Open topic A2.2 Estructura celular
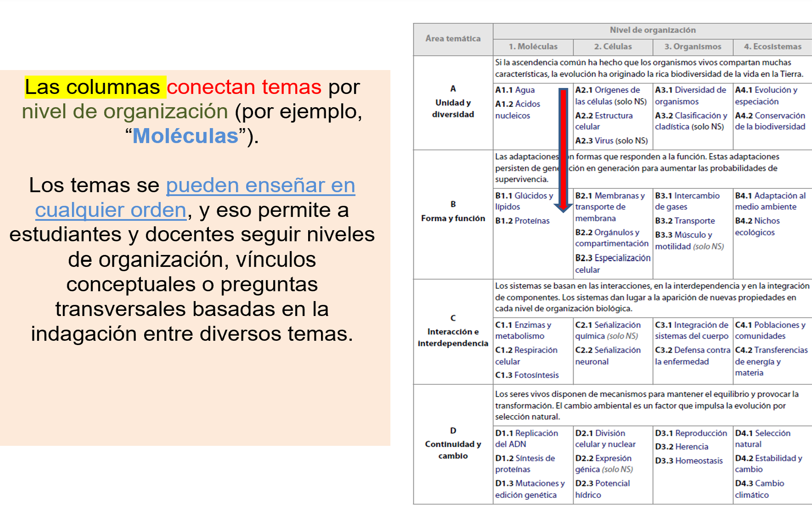Screen dimensions: 812x515 tap(603, 121)
